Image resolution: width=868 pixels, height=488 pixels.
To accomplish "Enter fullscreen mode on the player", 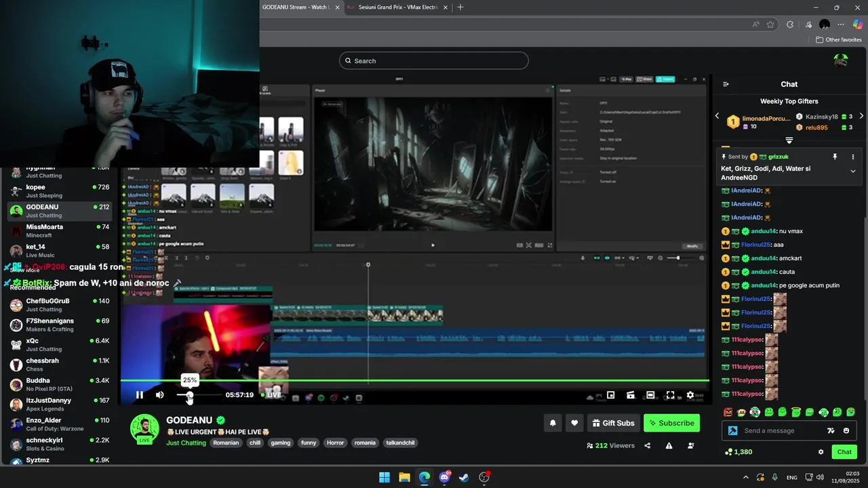I will (670, 395).
